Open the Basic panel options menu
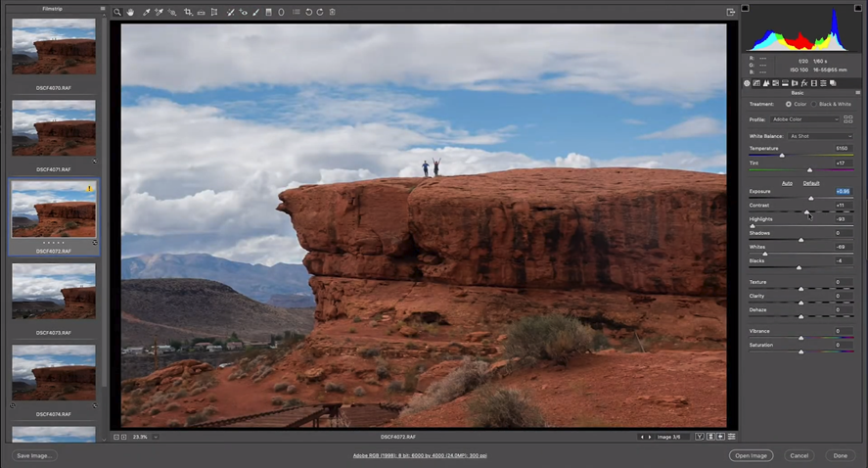Image resolution: width=868 pixels, height=468 pixels. [858, 93]
